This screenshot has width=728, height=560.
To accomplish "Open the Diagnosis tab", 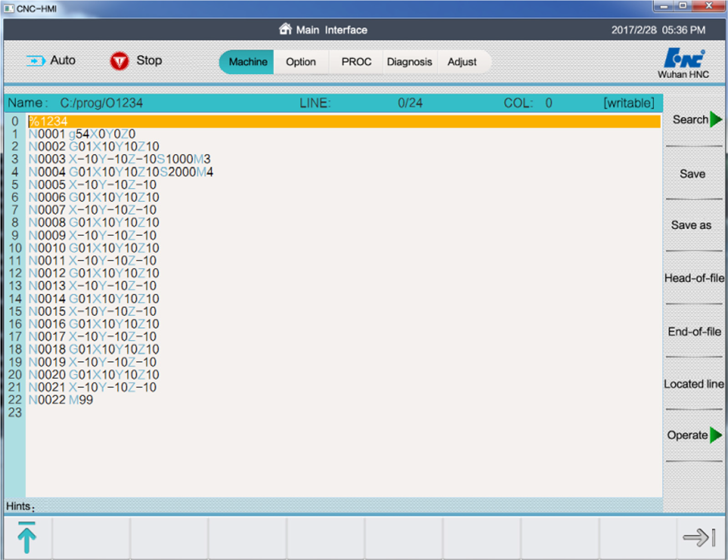I will 409,62.
